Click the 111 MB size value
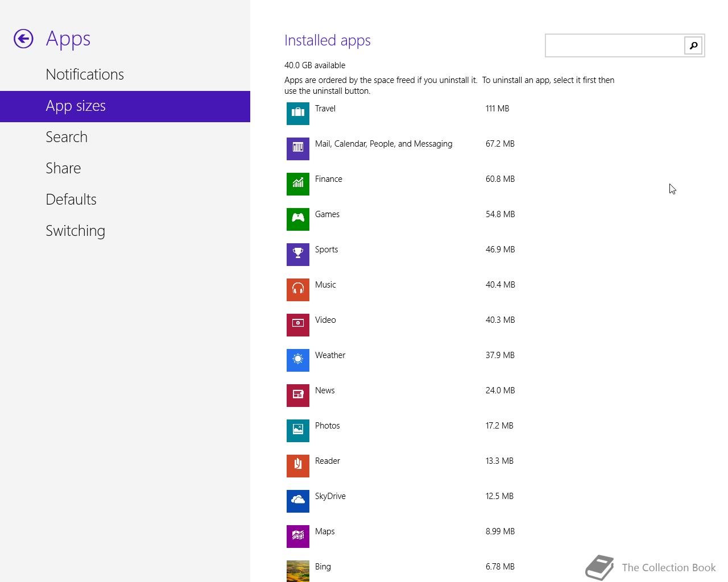This screenshot has width=728, height=582. (x=498, y=109)
